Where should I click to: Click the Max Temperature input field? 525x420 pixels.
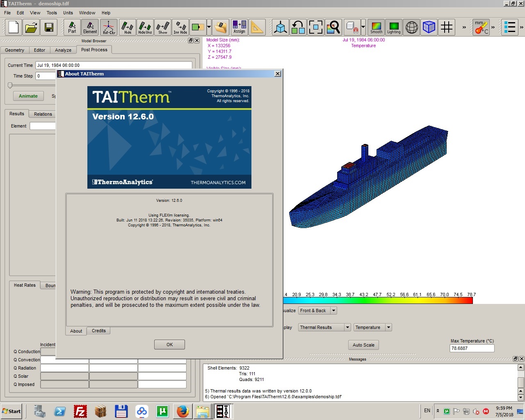tap(472, 348)
